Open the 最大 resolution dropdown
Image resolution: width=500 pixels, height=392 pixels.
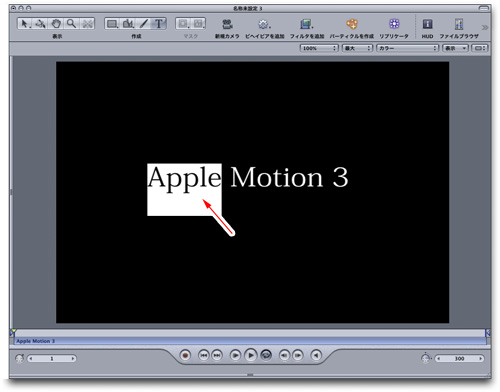357,48
